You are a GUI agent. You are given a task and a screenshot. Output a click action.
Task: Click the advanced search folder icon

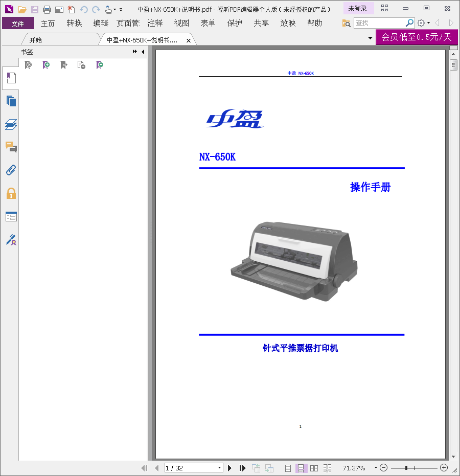(x=346, y=23)
